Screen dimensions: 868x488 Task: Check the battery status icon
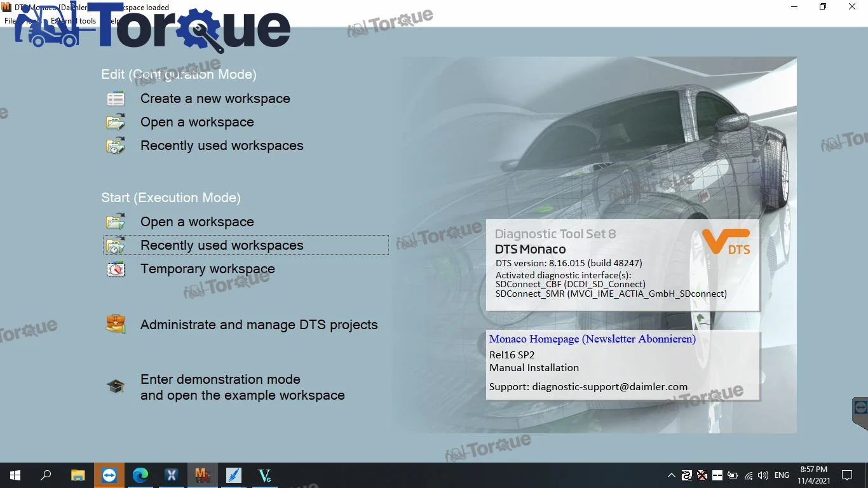click(x=733, y=475)
